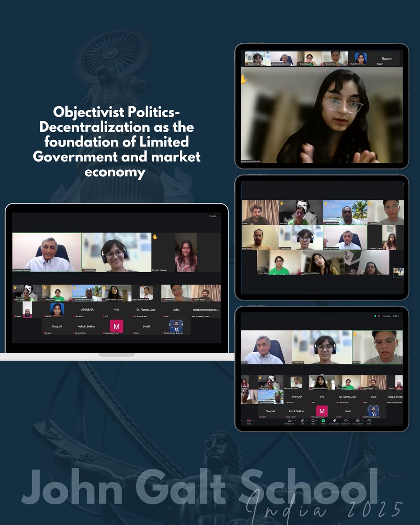
Task: Expand caret next to Show captions
Action: [361, 420]
